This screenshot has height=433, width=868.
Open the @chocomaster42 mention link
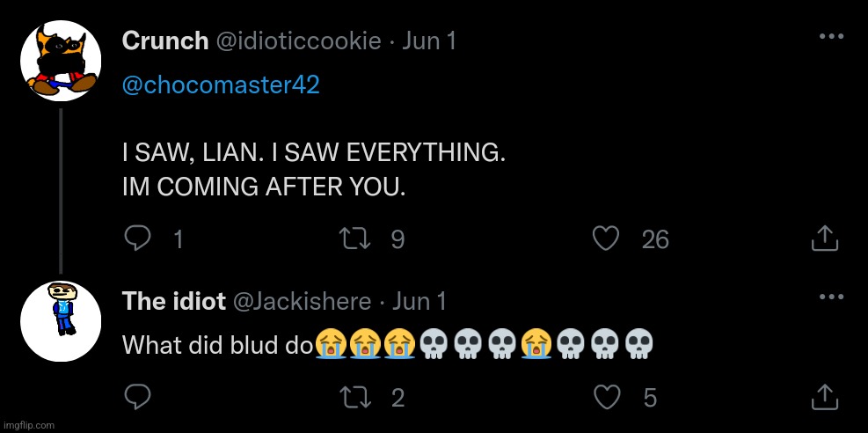pyautogui.click(x=221, y=85)
